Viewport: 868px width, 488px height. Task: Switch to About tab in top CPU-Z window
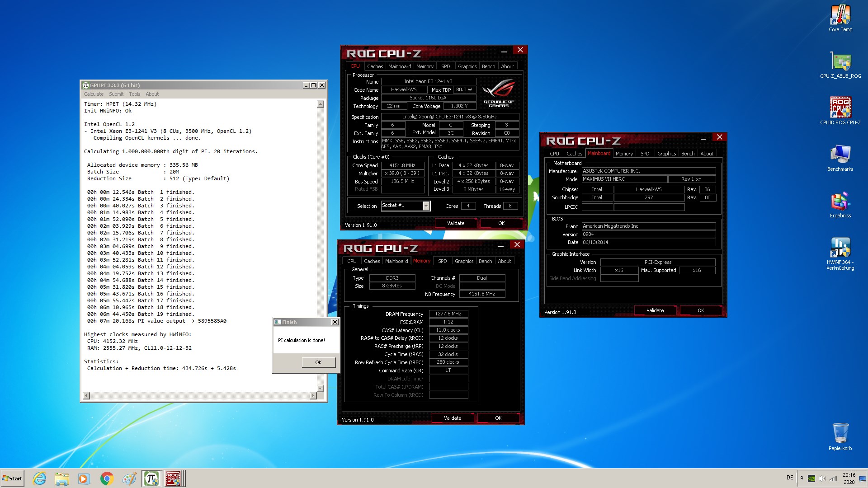tap(507, 66)
